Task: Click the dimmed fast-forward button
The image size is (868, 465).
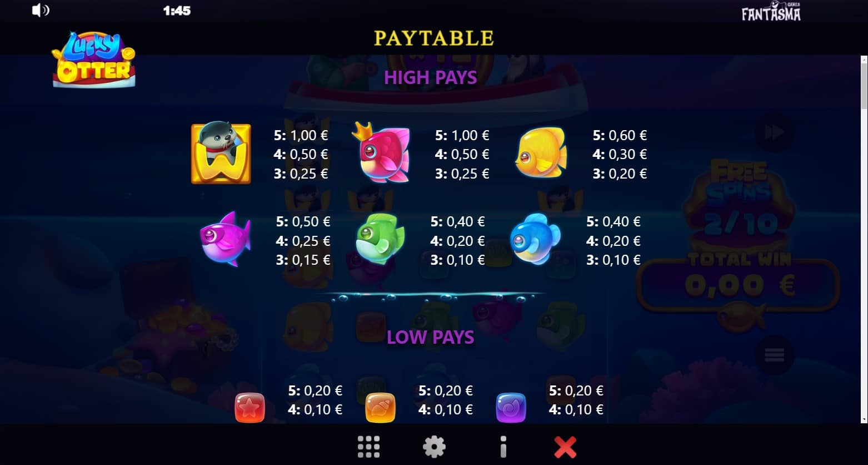Action: [x=774, y=132]
